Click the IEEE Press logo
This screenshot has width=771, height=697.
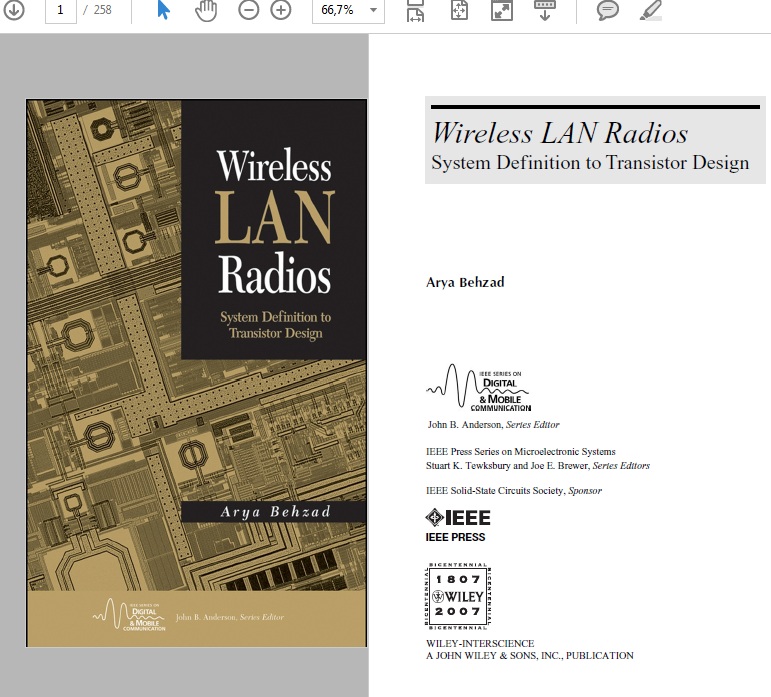457,524
